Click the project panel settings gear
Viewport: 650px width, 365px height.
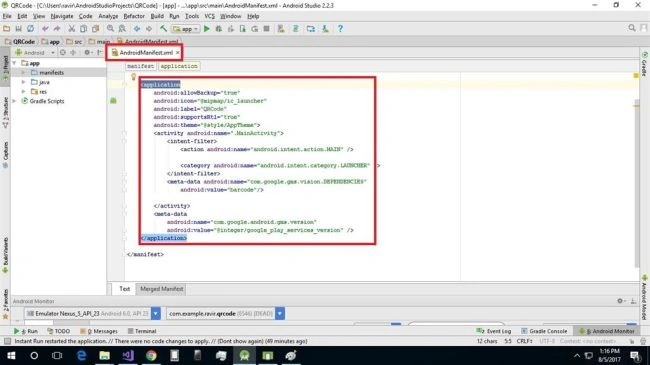[x=87, y=52]
